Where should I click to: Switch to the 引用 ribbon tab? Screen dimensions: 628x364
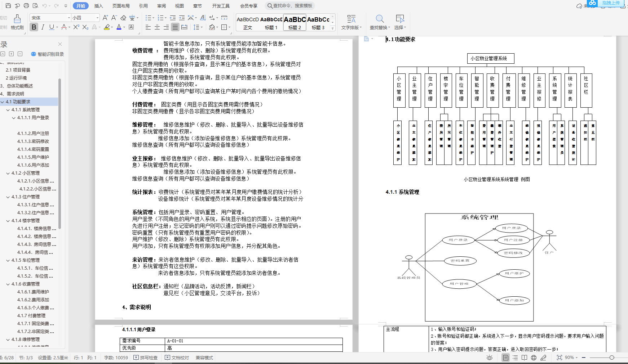point(143,6)
